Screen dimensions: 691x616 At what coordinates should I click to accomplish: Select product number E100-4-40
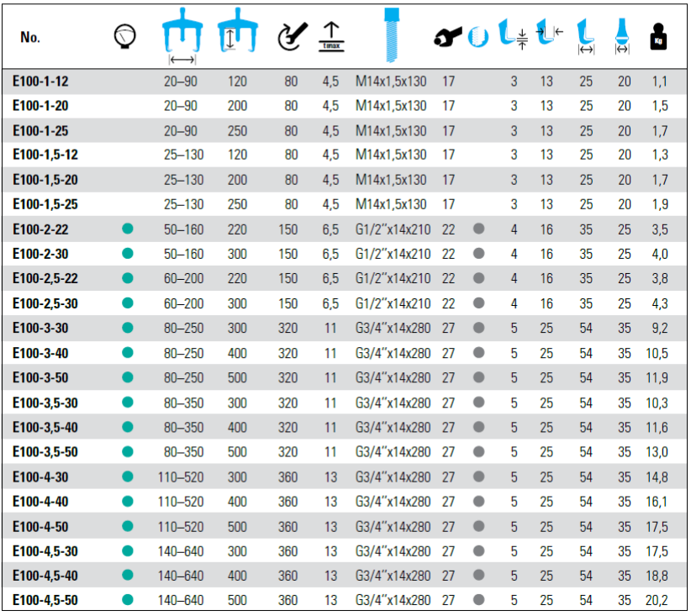click(x=40, y=502)
